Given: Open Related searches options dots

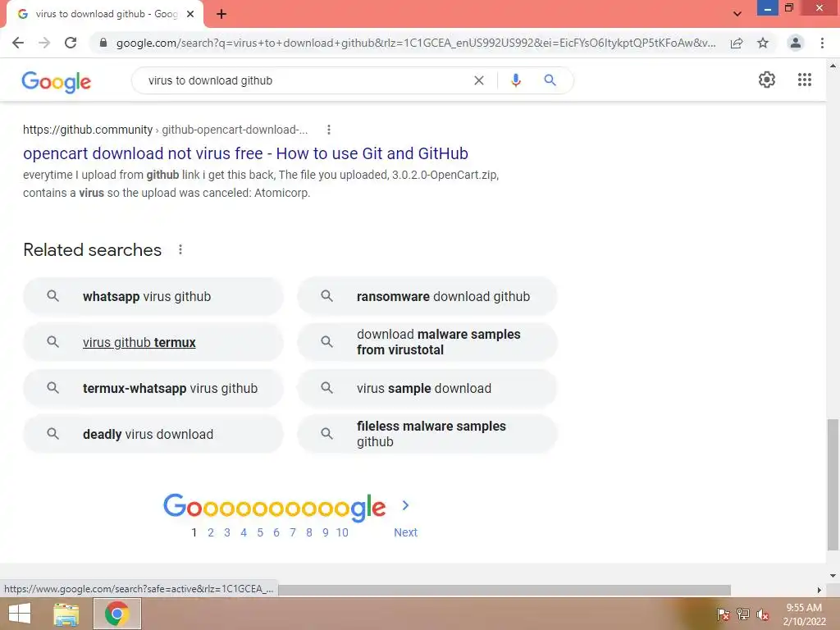Looking at the screenshot, I should (180, 249).
